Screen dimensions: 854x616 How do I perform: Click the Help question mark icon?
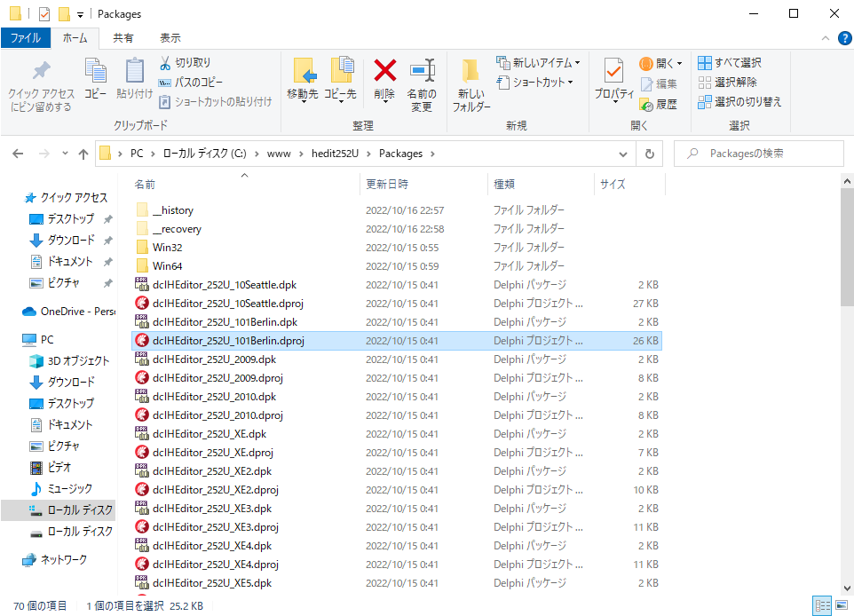point(844,38)
